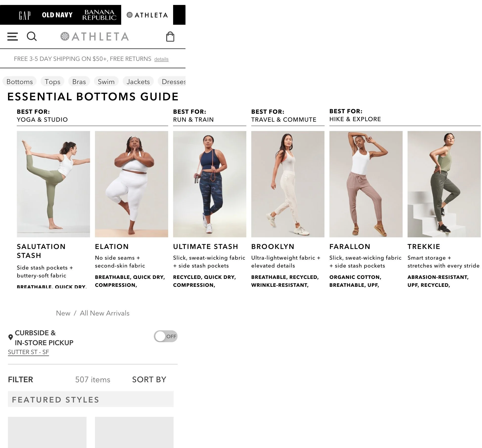Open site search with magnifier icon
This screenshot has width=482, height=448.
(32, 36)
